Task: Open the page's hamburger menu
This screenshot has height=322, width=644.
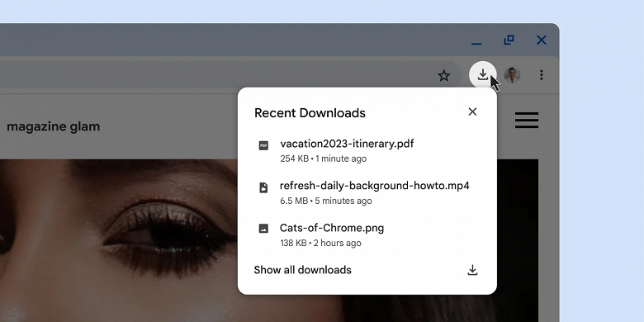Action: pos(527,120)
